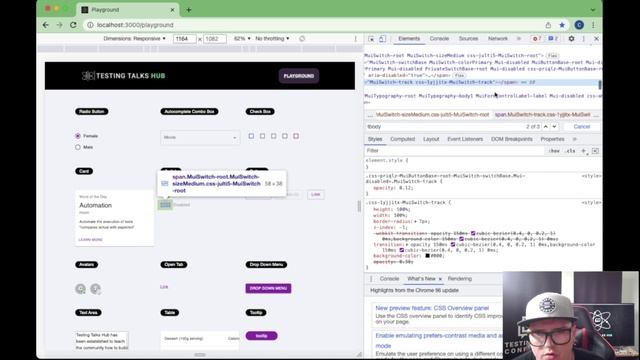
Task: Select the Female radio button
Action: (x=78, y=136)
